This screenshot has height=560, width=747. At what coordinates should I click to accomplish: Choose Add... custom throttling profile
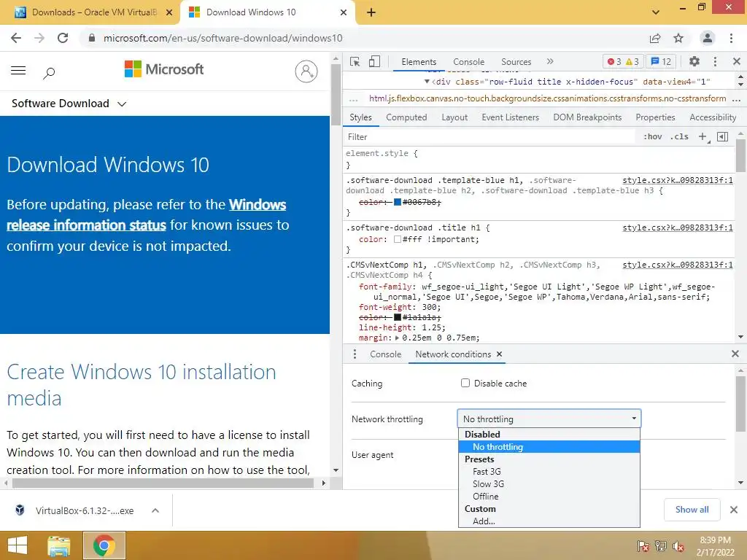tap(549, 521)
